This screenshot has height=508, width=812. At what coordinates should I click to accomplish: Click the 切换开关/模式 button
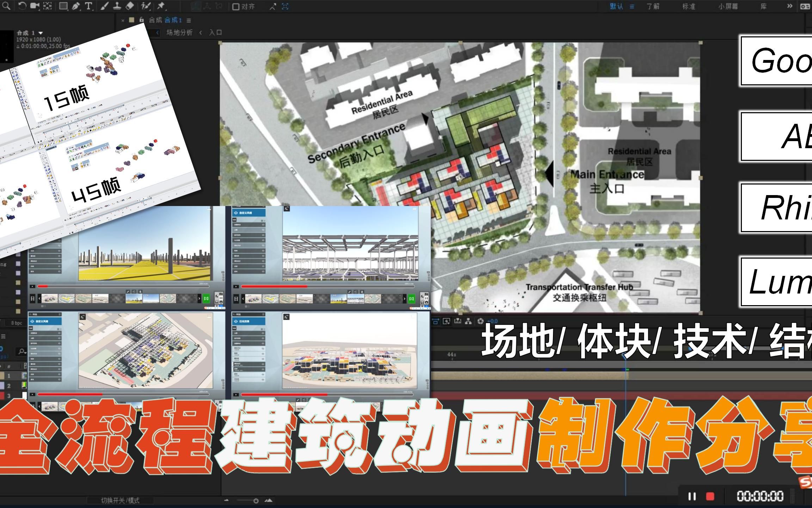pos(120,500)
